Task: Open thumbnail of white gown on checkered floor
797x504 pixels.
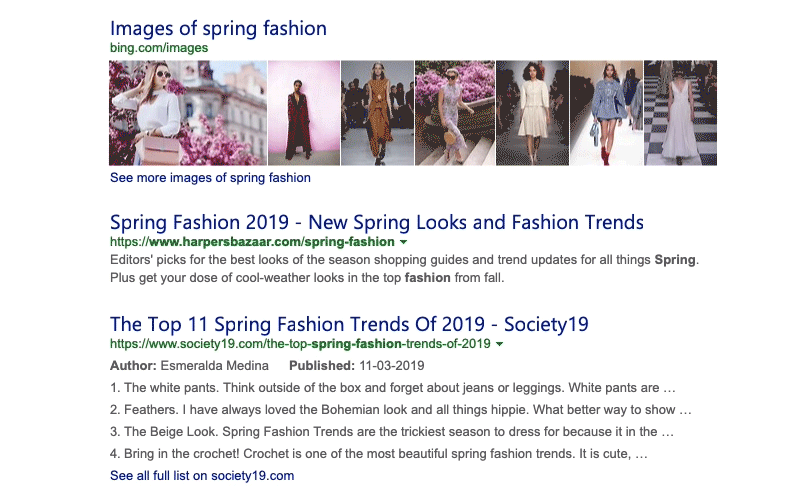Action: point(681,113)
